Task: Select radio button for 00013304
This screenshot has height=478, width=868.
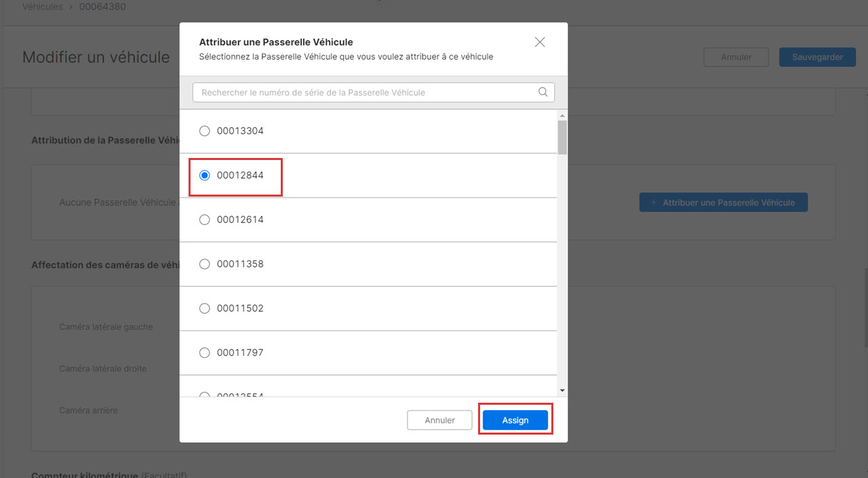Action: (x=205, y=131)
